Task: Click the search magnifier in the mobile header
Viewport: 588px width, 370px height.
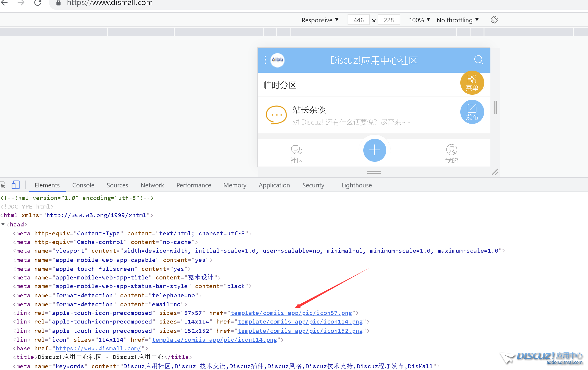Action: (478, 60)
